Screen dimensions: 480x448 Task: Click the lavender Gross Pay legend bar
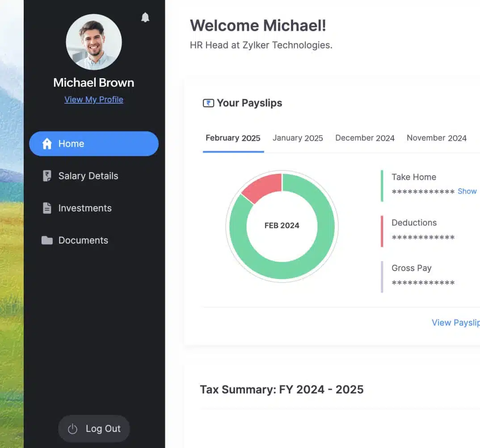[x=382, y=277]
